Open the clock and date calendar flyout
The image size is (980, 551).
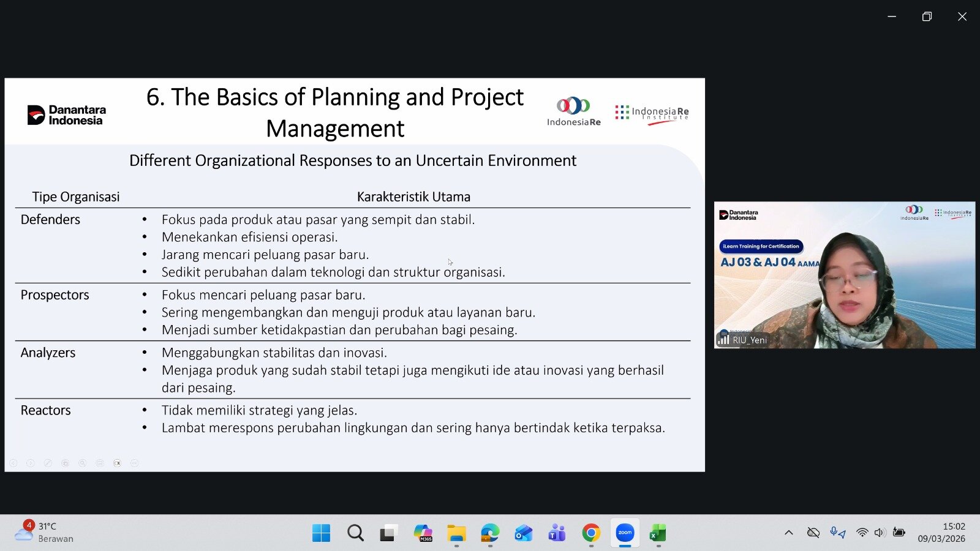[x=941, y=533]
